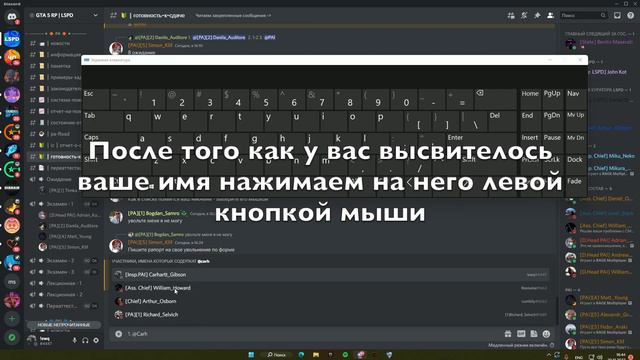Click the number 5 key on on-screen keyboard
640x360 pixels.
pos(264,99)
